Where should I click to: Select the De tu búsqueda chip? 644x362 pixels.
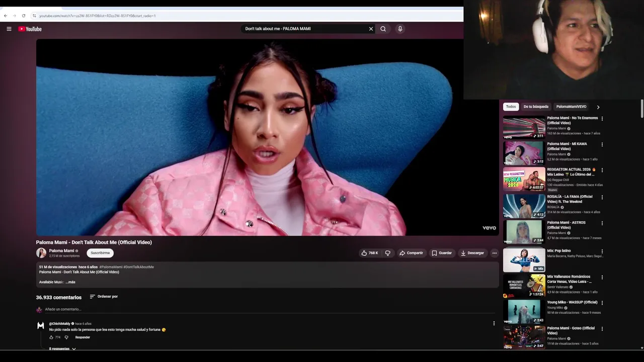point(536,107)
